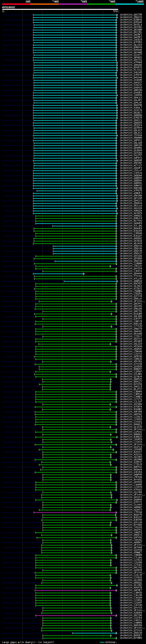Click the purple alignment bar for UniRef100_Q827H6
The height and width of the screenshot is (644, 146).
76,615
